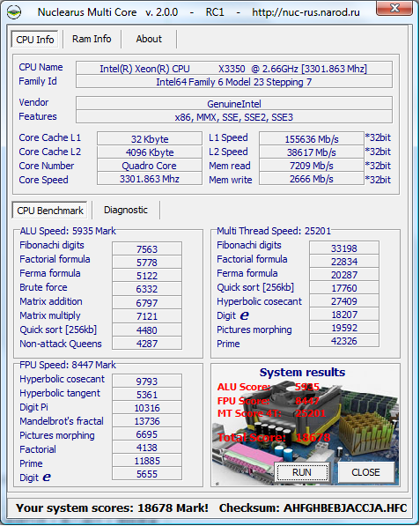Click the GenuineIntel vendor field

(x=233, y=104)
